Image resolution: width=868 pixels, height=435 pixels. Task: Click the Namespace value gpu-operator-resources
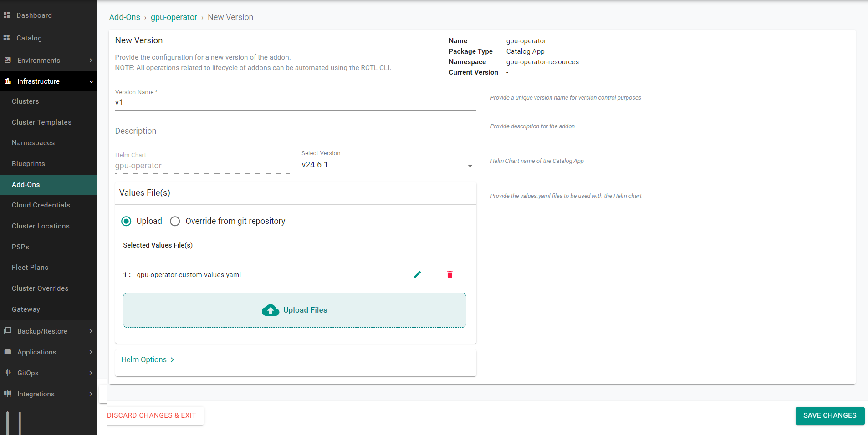pos(542,62)
